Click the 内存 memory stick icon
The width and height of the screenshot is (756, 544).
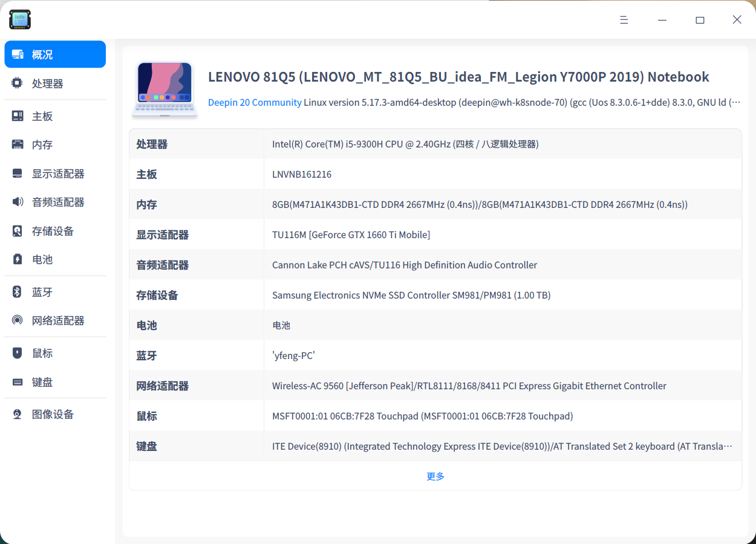[x=18, y=144]
